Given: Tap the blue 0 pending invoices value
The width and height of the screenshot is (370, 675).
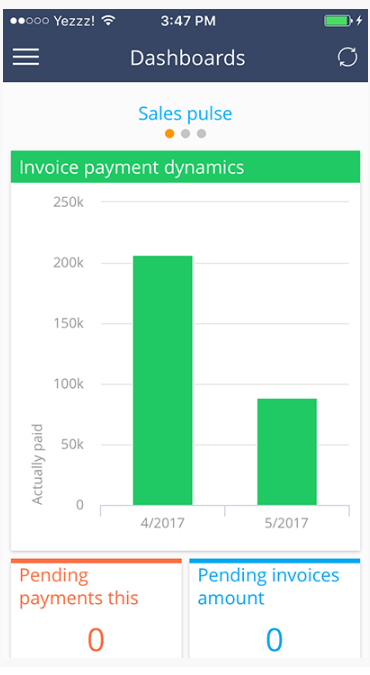Looking at the screenshot, I should (274, 640).
